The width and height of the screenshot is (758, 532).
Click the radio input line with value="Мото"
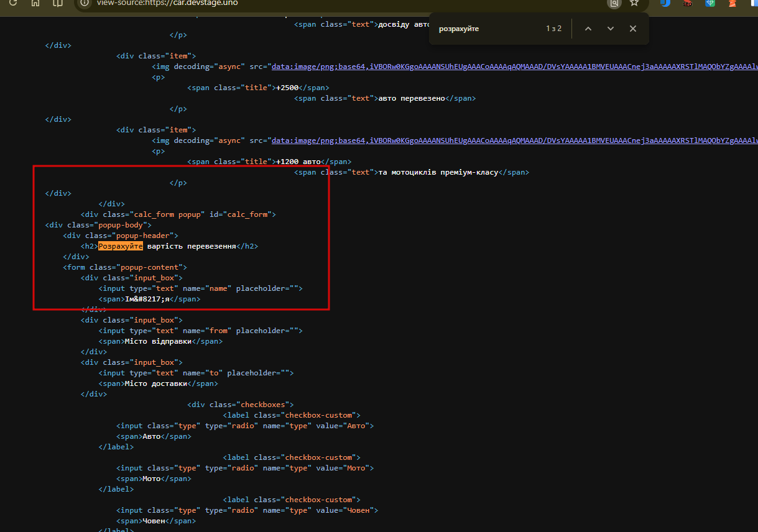pos(245,468)
